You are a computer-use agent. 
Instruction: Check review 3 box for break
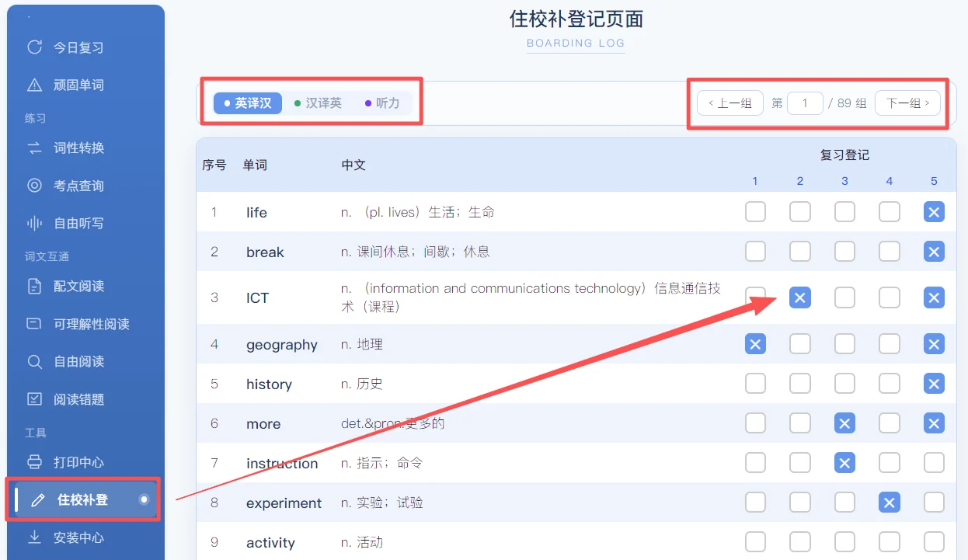(844, 251)
